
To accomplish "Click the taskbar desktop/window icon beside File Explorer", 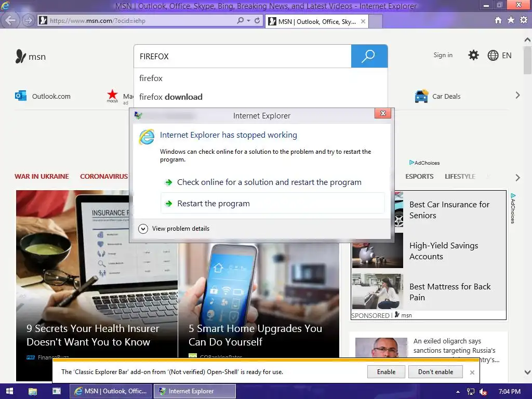I will coord(56,391).
